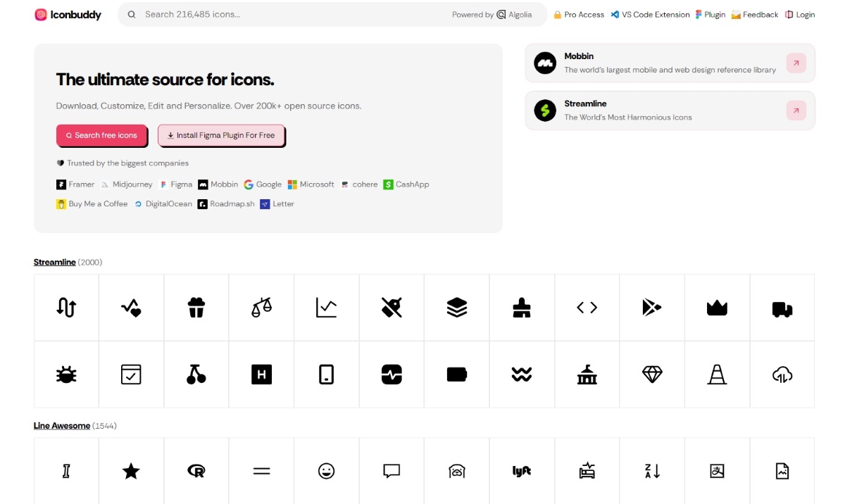Click Install Figma Plugin For Free button
This screenshot has width=845, height=504.
(x=221, y=135)
